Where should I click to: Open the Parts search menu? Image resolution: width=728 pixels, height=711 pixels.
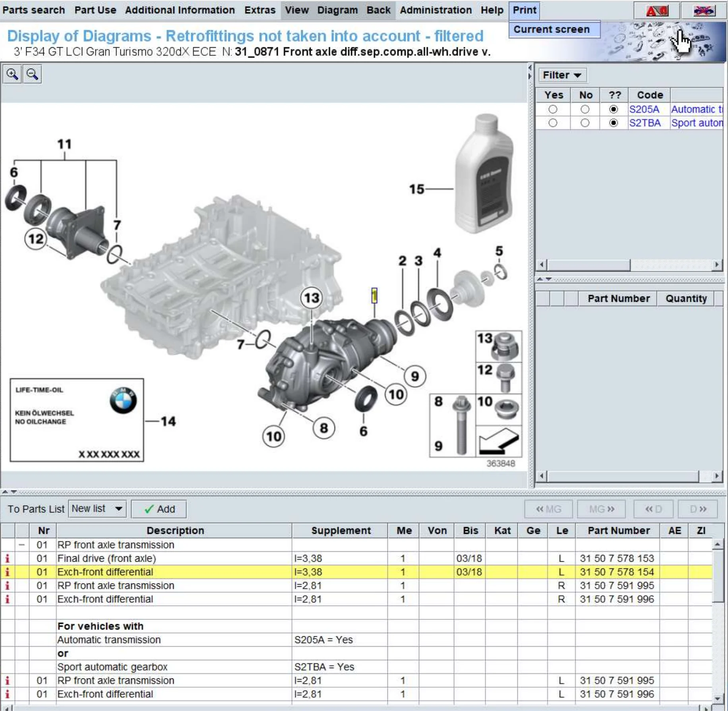tap(33, 10)
